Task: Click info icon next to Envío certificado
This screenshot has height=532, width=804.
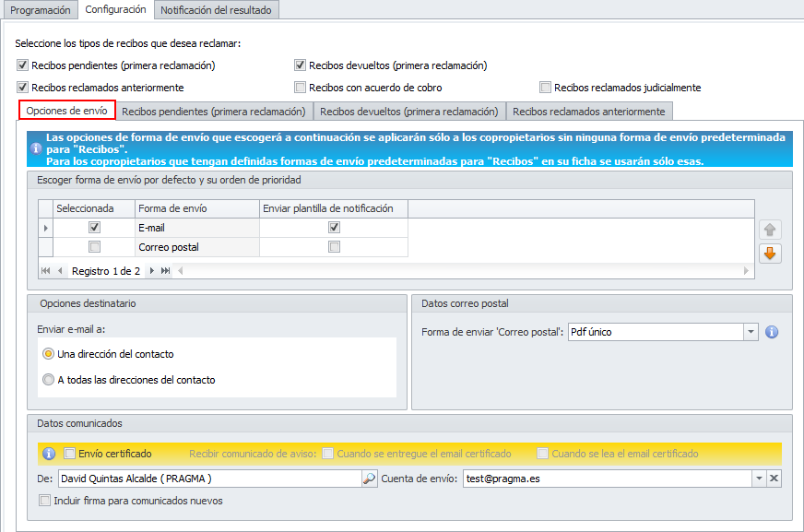Action: (x=49, y=454)
